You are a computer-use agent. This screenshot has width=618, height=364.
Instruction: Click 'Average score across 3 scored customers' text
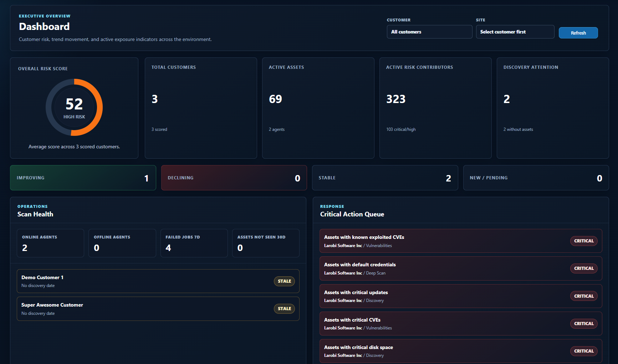(x=74, y=147)
